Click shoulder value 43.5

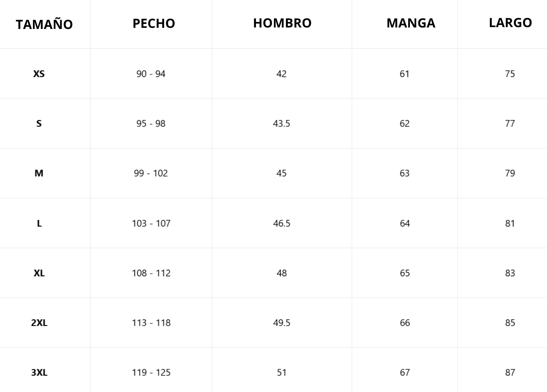click(x=281, y=123)
